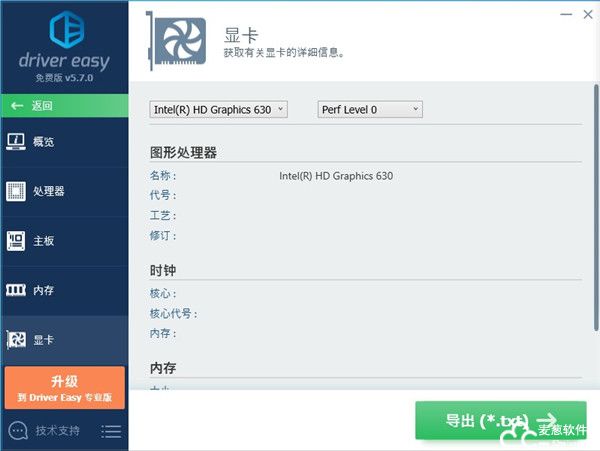Open the Perf Level 0 dropdown
The image size is (600, 451).
370,109
